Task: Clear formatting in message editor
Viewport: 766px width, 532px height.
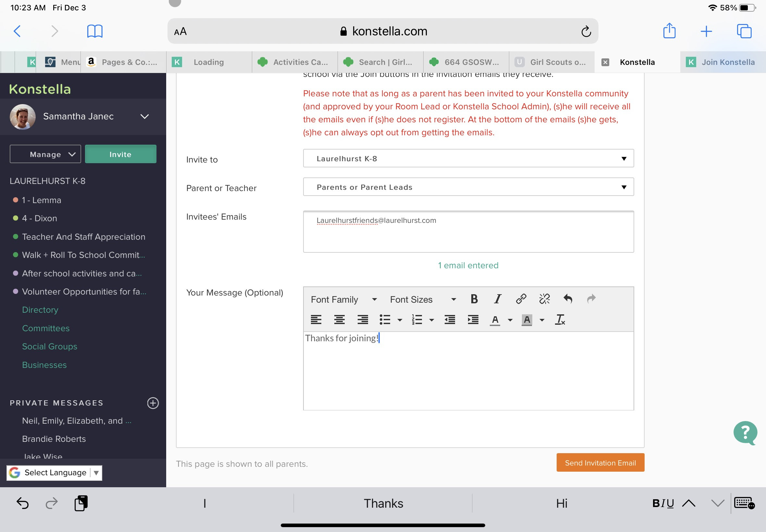Action: [x=560, y=320]
